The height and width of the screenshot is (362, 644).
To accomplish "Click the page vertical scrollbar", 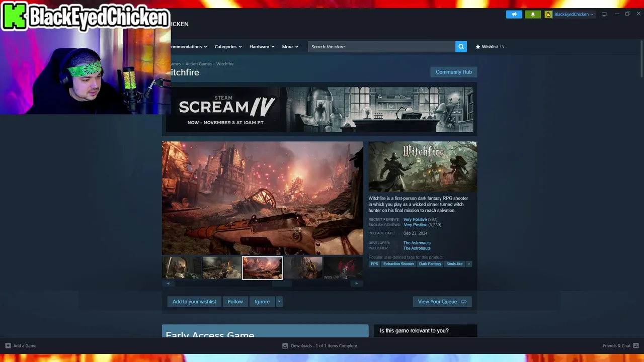I will 641,59.
